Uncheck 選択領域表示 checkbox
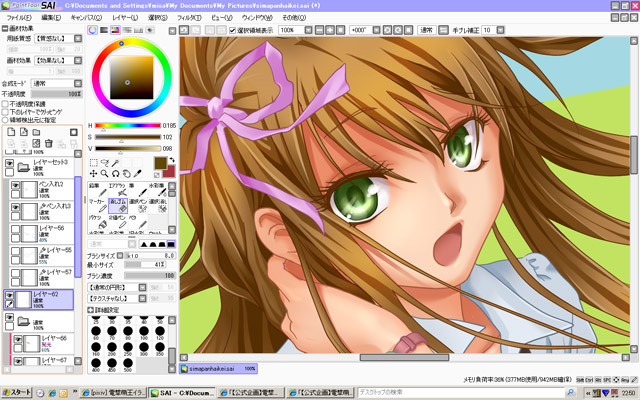The width and height of the screenshot is (640, 400). pos(232,30)
